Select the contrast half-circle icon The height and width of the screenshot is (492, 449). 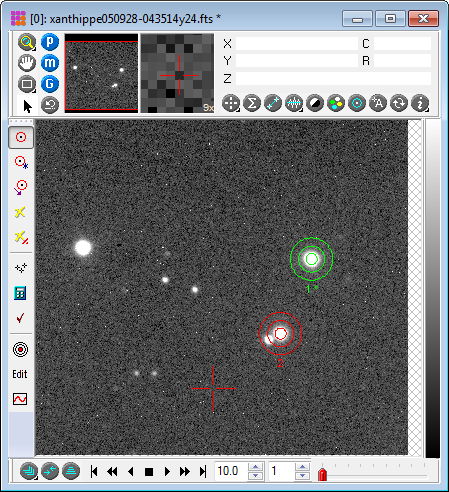(x=315, y=103)
